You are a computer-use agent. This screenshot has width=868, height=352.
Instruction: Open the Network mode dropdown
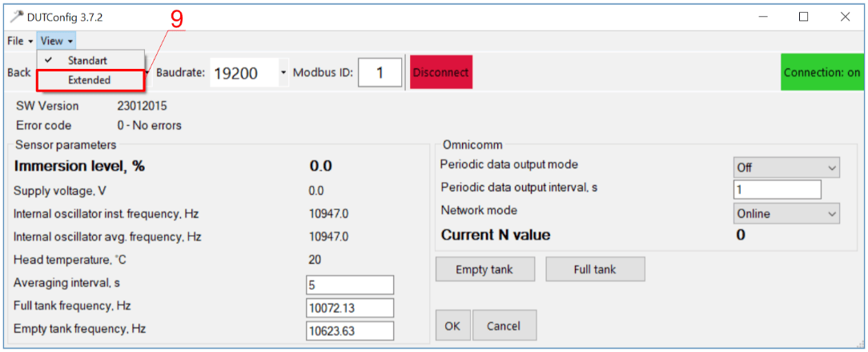(x=786, y=213)
